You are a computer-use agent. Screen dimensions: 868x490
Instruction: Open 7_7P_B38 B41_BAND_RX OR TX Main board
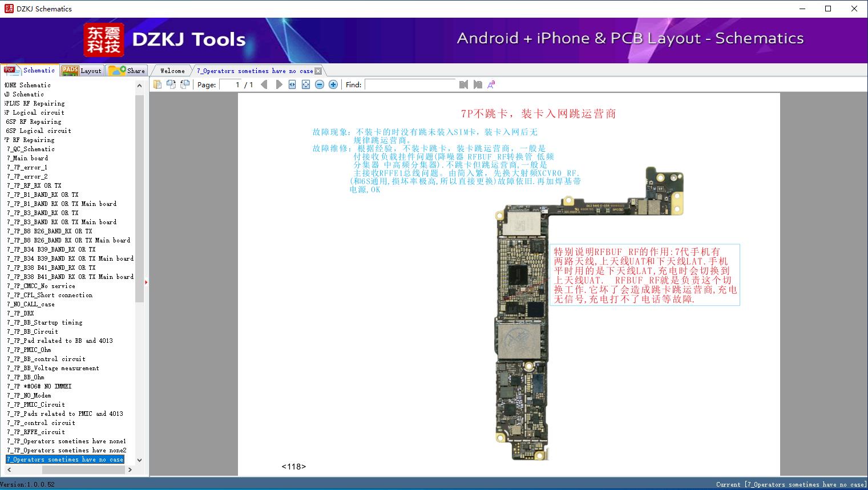(x=70, y=277)
